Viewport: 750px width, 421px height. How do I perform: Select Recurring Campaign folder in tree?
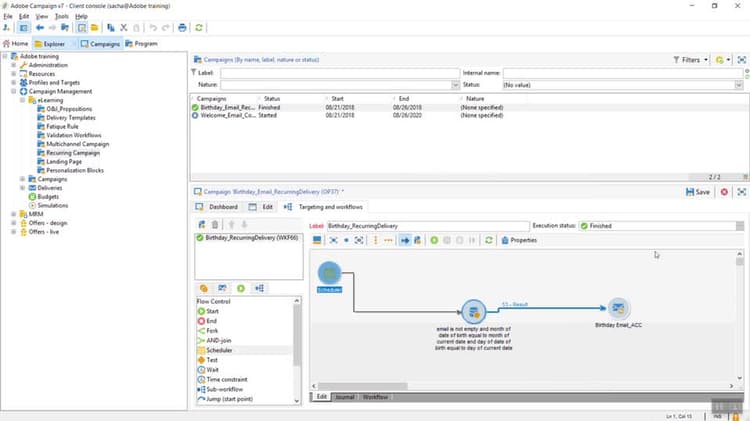click(73, 153)
